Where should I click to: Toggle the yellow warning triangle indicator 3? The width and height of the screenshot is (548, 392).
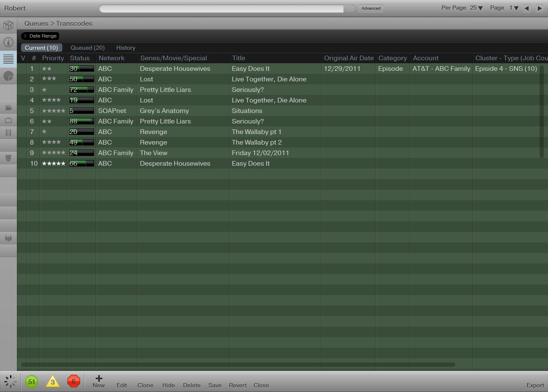[53, 381]
